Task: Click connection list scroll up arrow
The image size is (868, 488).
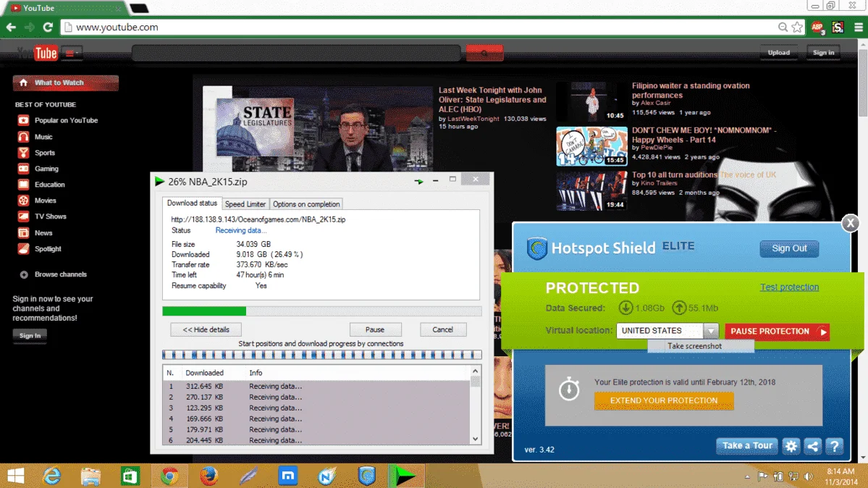Action: pyautogui.click(x=475, y=371)
